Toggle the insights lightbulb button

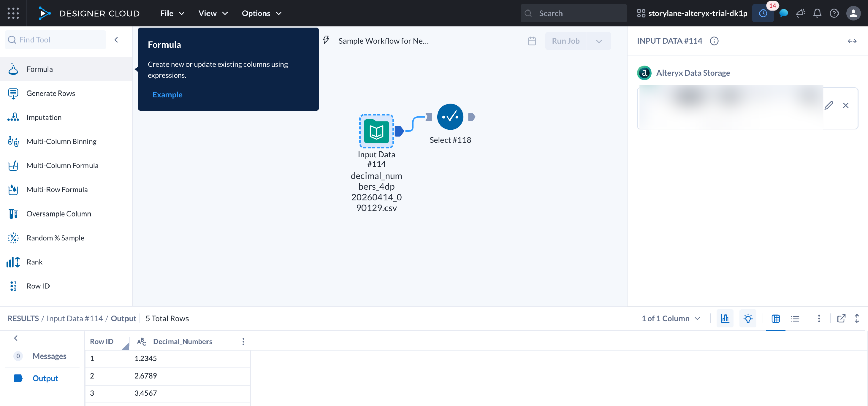[x=748, y=318]
